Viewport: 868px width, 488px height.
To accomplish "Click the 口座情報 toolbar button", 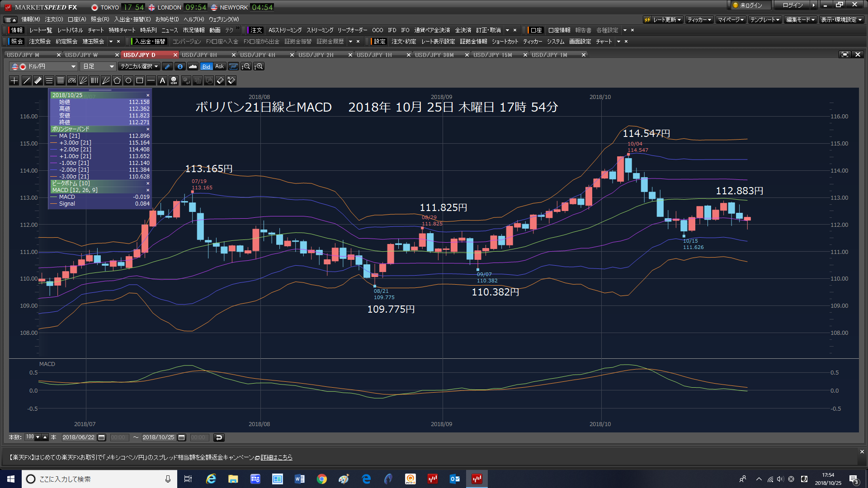I will point(559,30).
